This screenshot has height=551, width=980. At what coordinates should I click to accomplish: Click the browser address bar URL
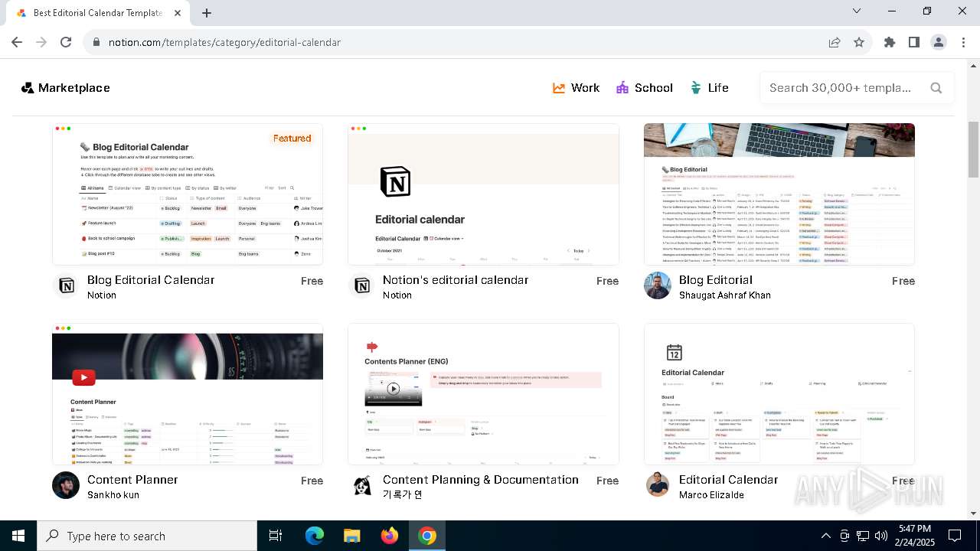click(x=224, y=42)
